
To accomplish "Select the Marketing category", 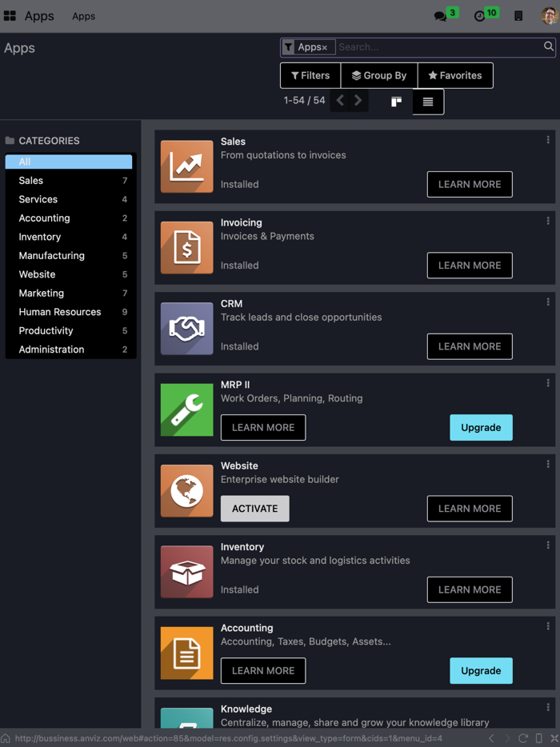I will (69, 293).
